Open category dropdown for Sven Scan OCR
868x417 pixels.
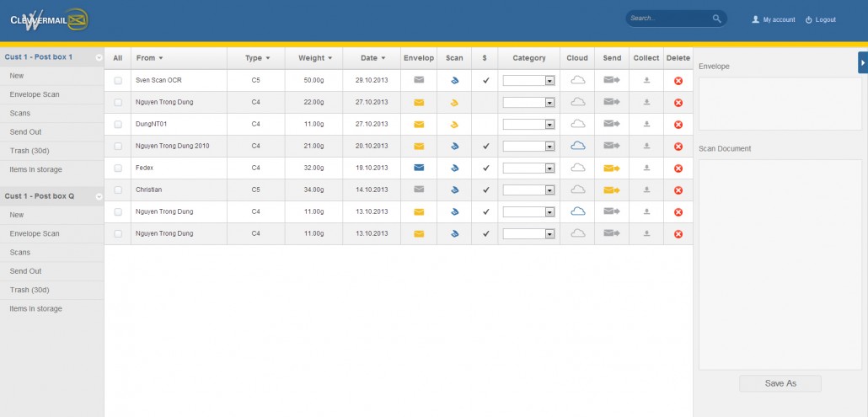549,81
